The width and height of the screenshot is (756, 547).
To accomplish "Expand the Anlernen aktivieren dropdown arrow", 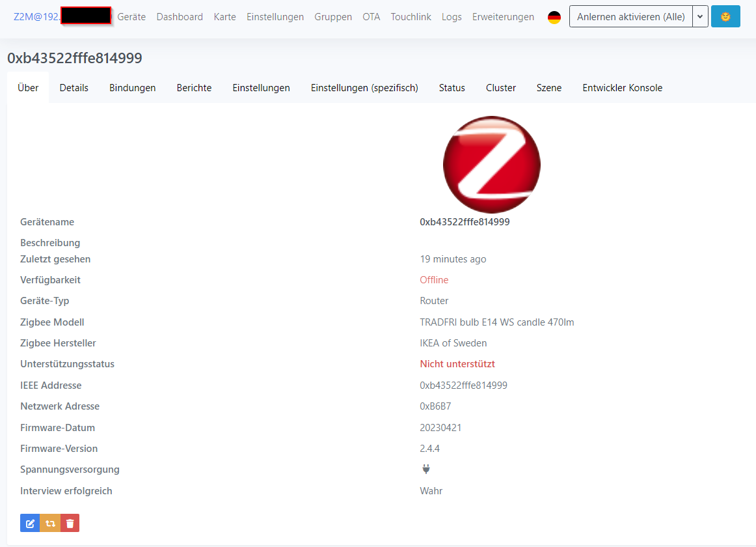I will [700, 17].
